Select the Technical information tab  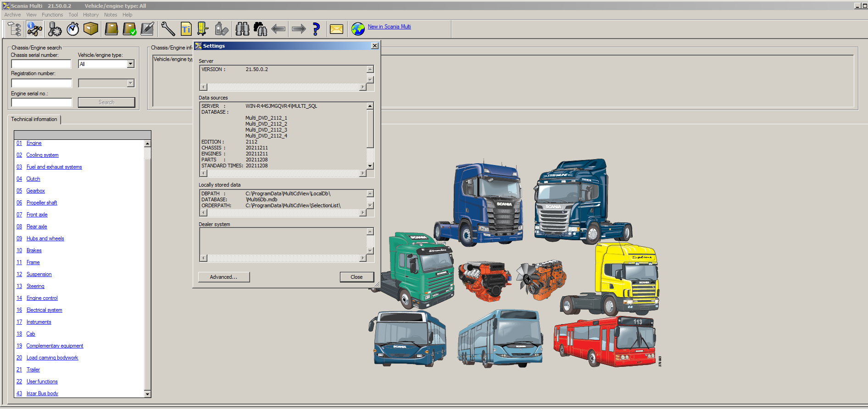pyautogui.click(x=34, y=119)
